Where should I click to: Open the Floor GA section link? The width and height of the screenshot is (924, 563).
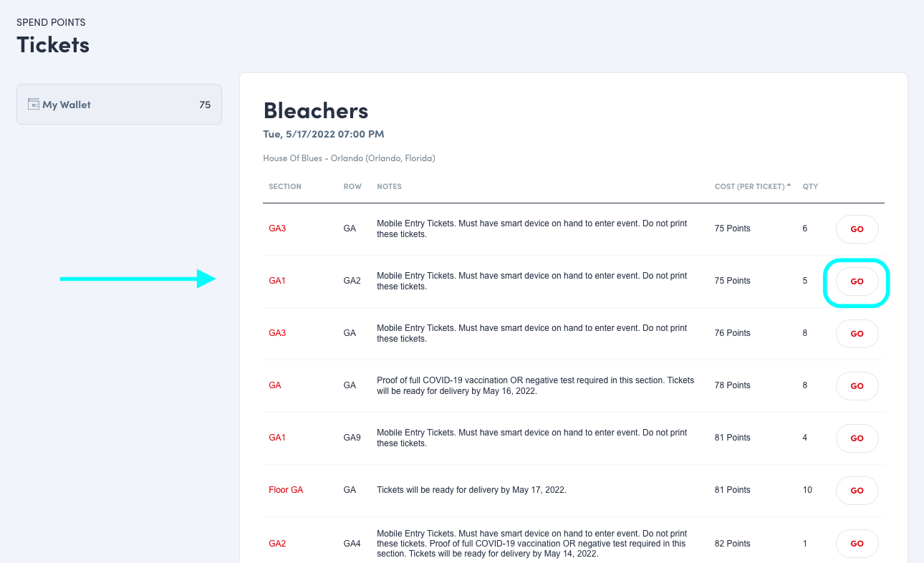tap(286, 490)
